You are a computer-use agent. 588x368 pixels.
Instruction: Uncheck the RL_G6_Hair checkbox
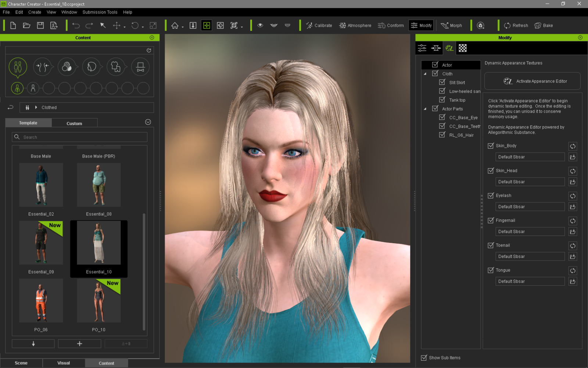click(x=442, y=135)
